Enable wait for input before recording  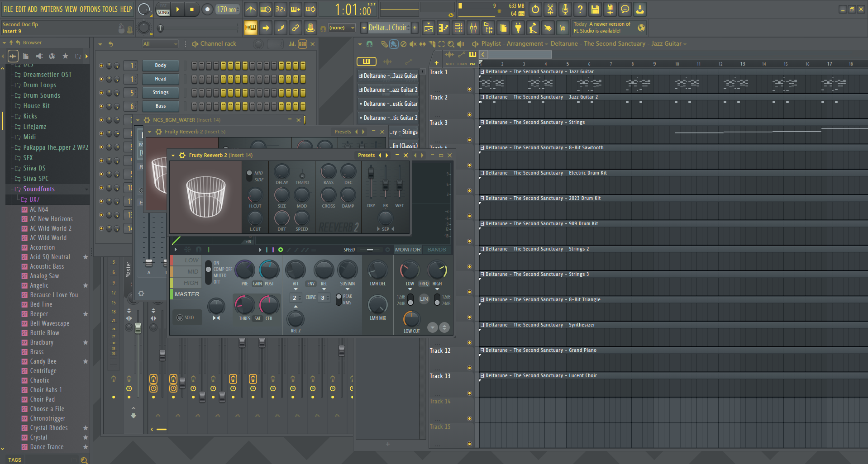[266, 9]
